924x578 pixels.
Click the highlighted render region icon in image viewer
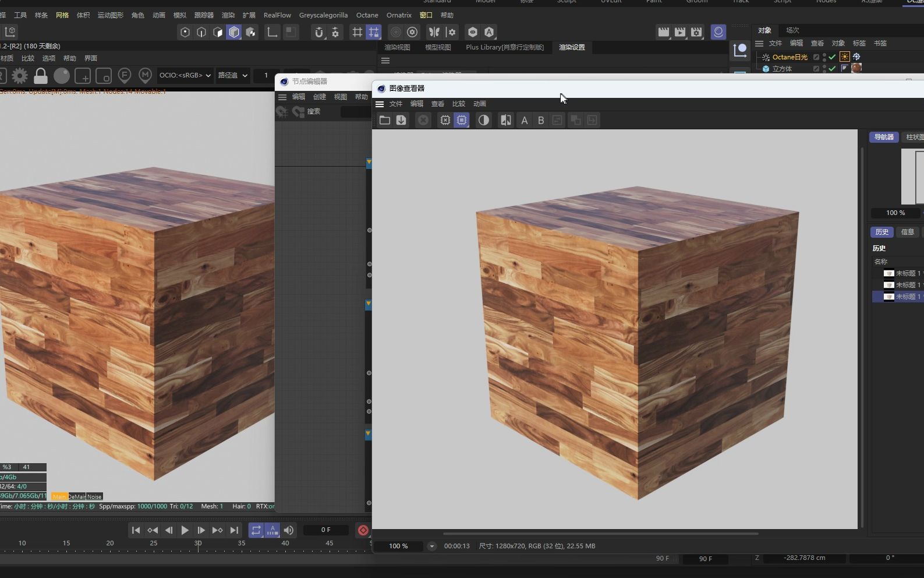[462, 120]
